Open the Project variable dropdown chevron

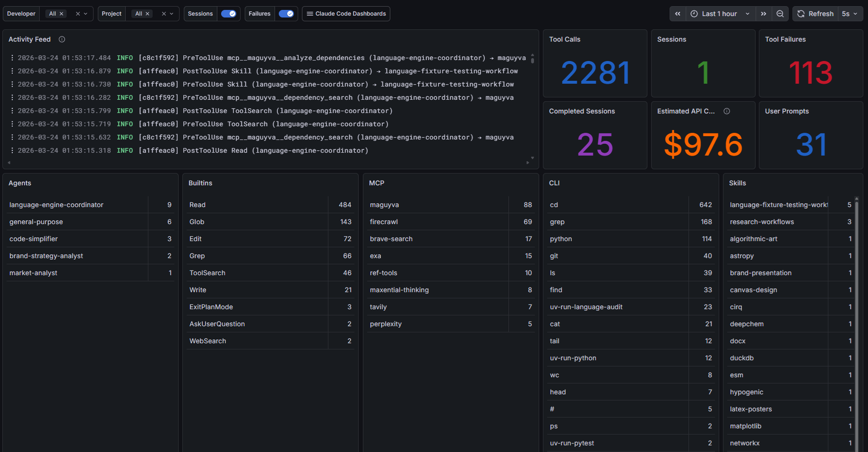(x=172, y=14)
